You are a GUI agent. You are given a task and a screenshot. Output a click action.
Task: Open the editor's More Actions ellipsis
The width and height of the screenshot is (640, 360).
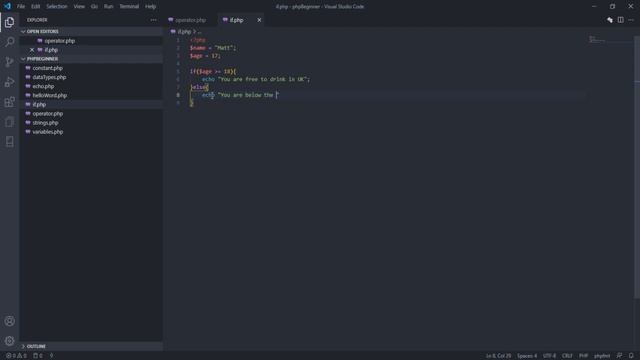click(x=631, y=20)
